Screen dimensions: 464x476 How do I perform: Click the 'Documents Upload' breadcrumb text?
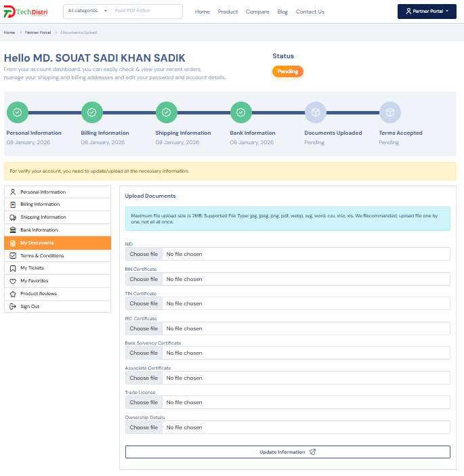79,33
